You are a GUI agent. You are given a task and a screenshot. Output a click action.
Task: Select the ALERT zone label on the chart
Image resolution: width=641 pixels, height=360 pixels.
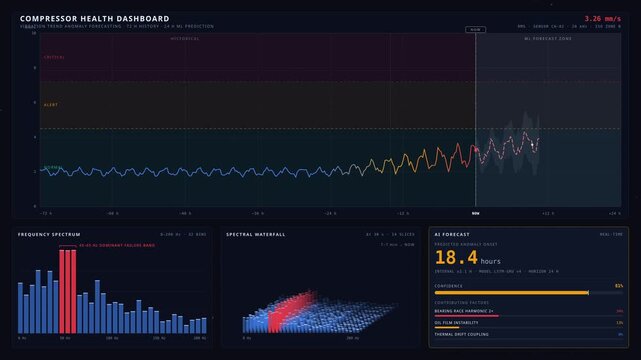coord(51,105)
